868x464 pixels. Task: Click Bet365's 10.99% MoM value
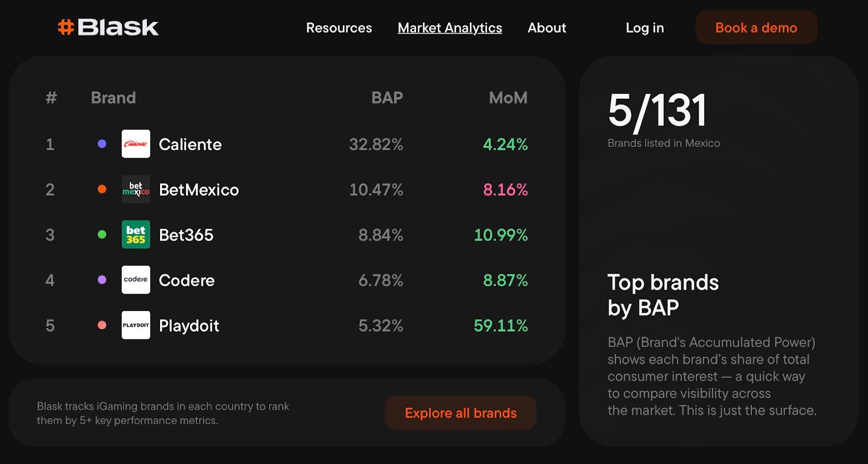[501, 235]
